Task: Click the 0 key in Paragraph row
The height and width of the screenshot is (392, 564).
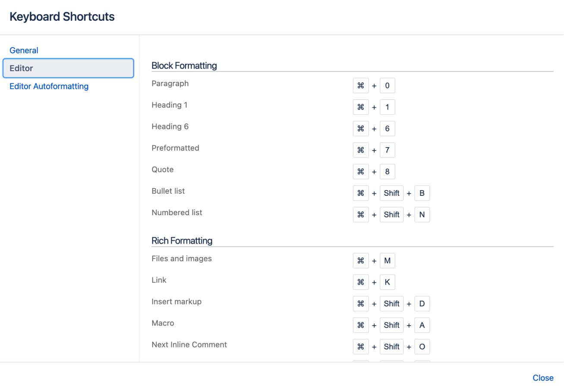Action: 388,85
